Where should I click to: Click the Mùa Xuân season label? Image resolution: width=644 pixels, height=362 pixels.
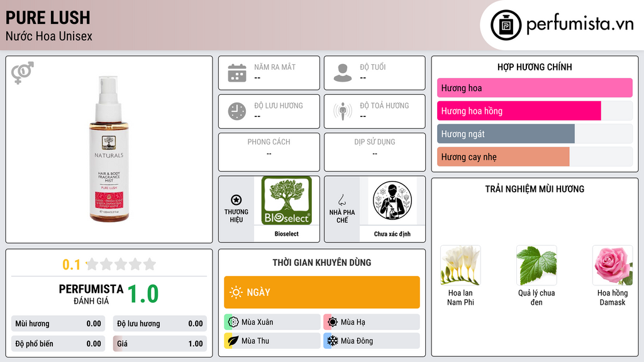coord(257,322)
